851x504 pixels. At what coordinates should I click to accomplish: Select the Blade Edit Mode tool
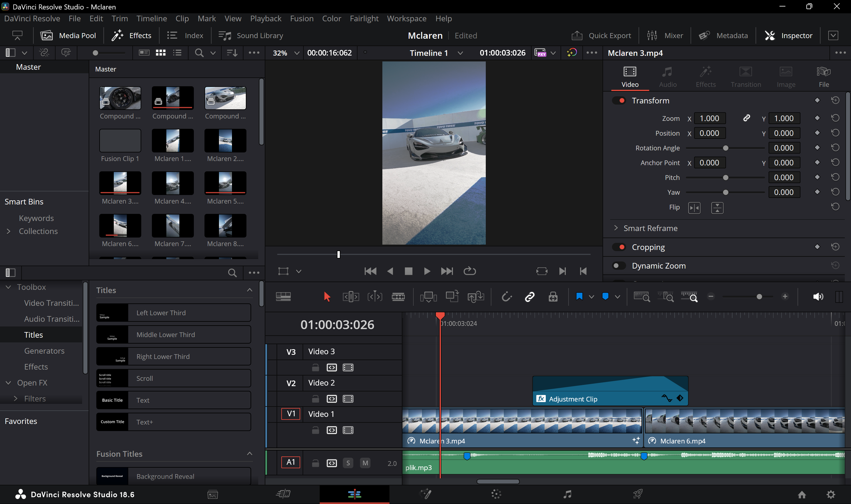tap(398, 297)
